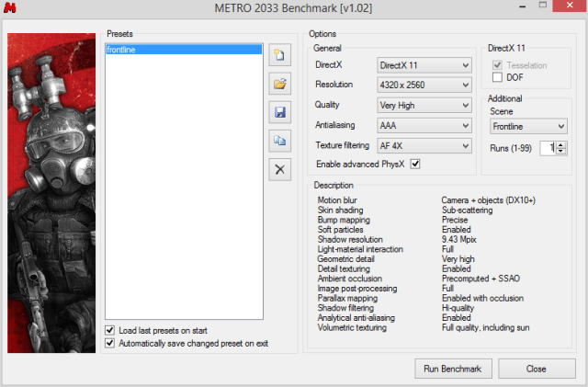
Task: Click the 'Precise' bump mapping value
Action: pyautogui.click(x=455, y=220)
